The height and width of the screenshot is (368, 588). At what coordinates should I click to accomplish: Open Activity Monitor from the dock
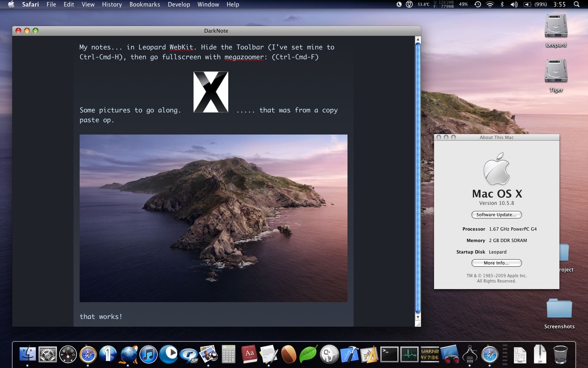pos(409,354)
